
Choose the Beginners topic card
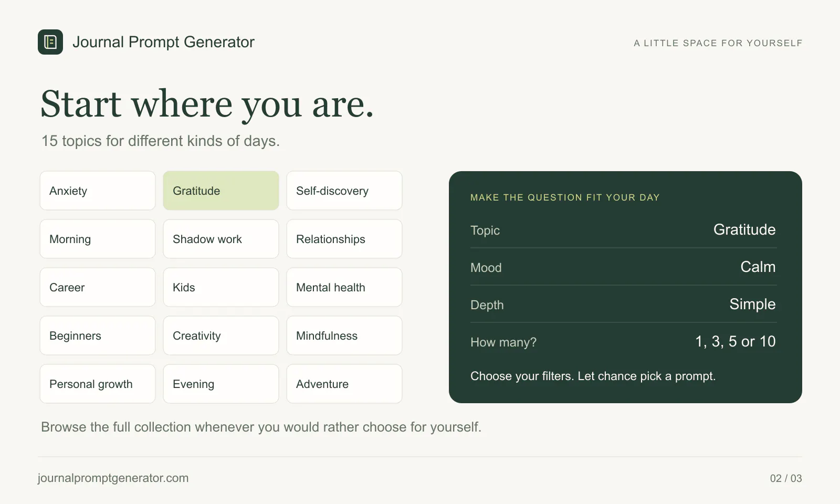pyautogui.click(x=98, y=335)
